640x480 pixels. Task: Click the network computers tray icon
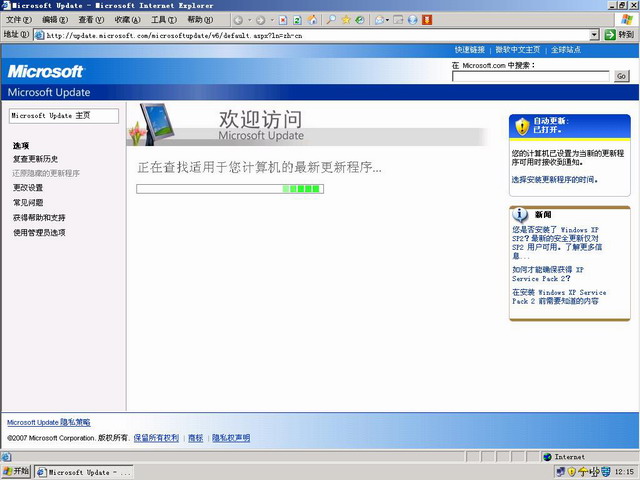coord(561,472)
